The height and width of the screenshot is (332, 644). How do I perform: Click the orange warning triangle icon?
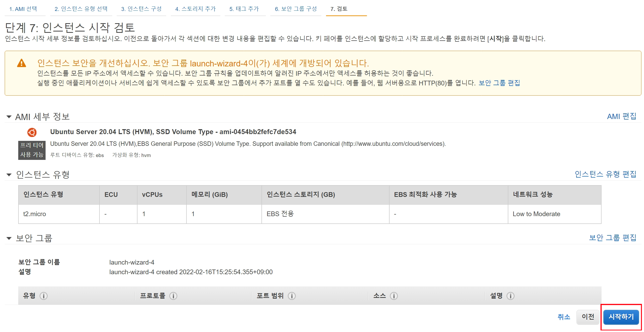point(21,63)
